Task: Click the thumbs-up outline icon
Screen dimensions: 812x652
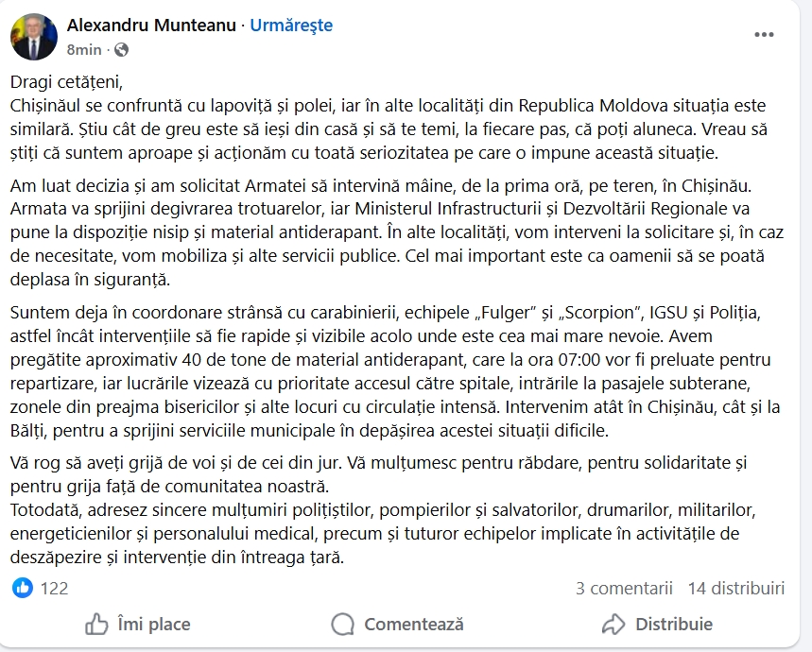Action: (96, 624)
